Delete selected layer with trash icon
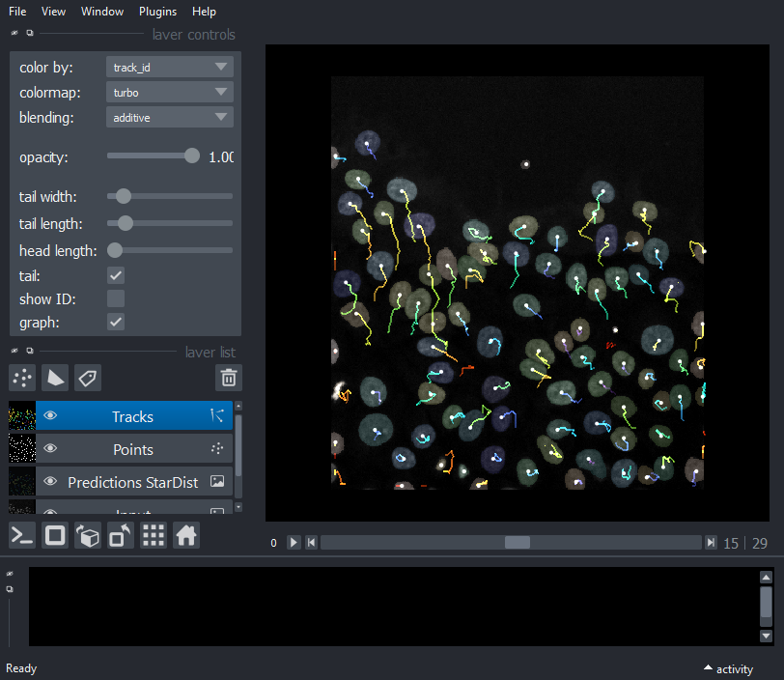Image resolution: width=784 pixels, height=680 pixels. point(229,378)
